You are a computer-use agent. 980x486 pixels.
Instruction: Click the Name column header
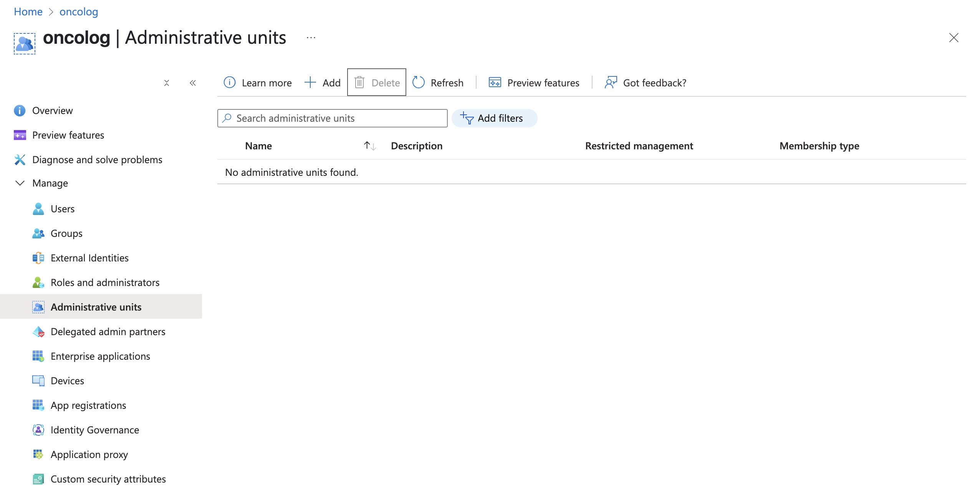(x=258, y=146)
